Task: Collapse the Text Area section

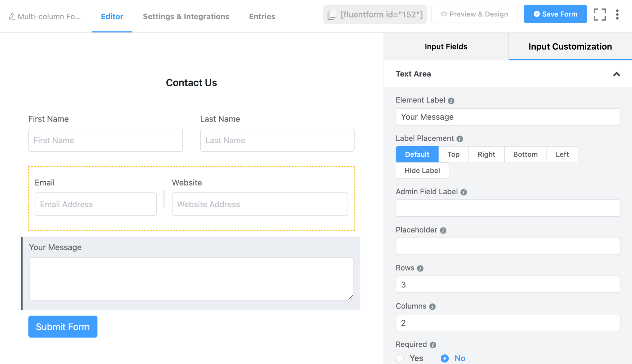Action: pyautogui.click(x=617, y=74)
